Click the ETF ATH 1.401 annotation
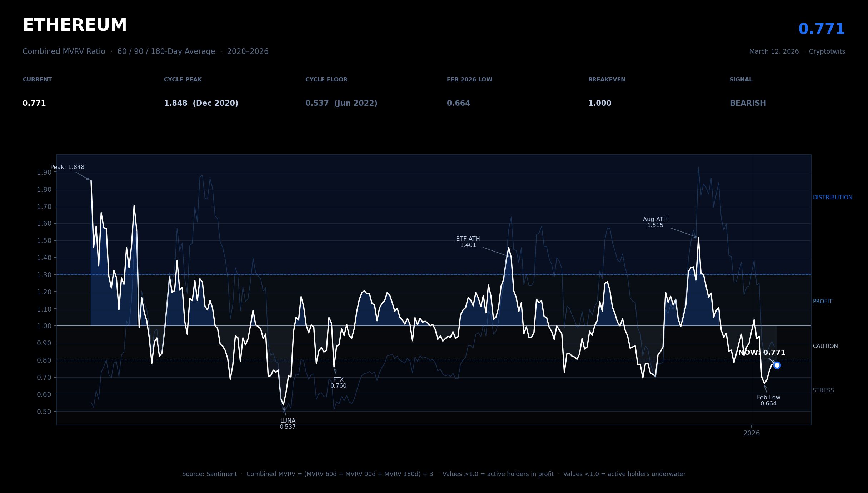The image size is (868, 493). coord(468,242)
